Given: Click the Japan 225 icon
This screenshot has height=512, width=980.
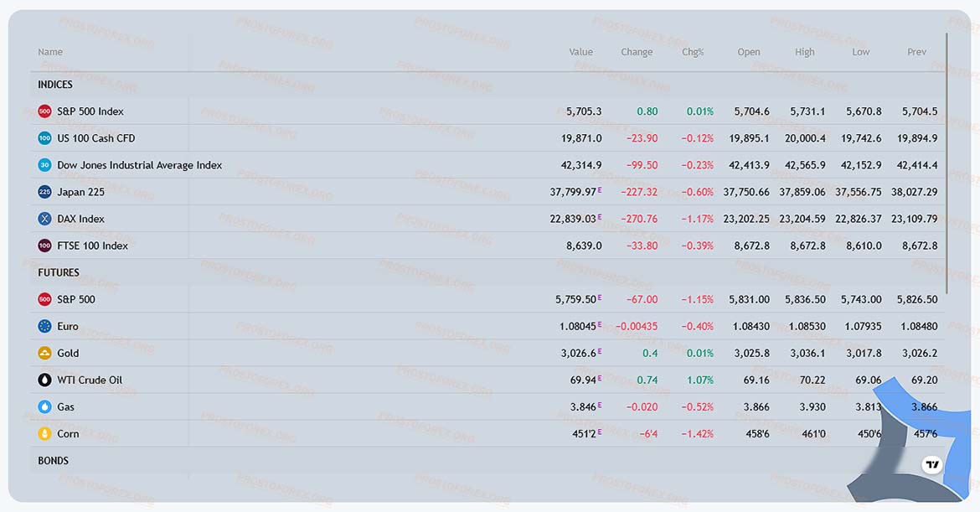Looking at the screenshot, I should point(44,192).
